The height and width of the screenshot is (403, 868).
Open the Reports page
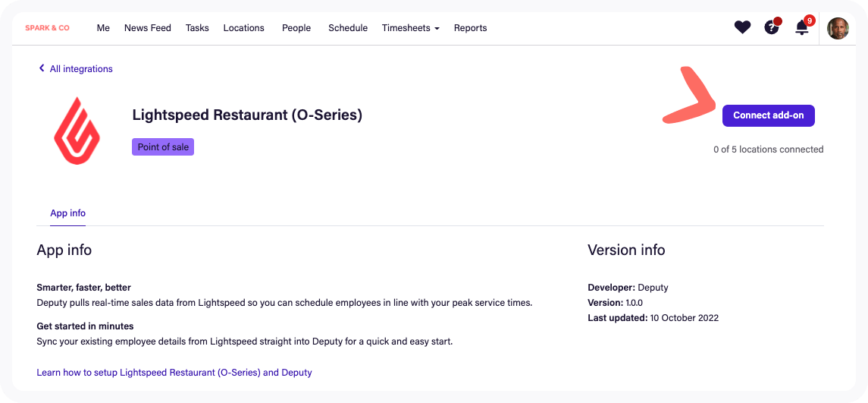471,28
